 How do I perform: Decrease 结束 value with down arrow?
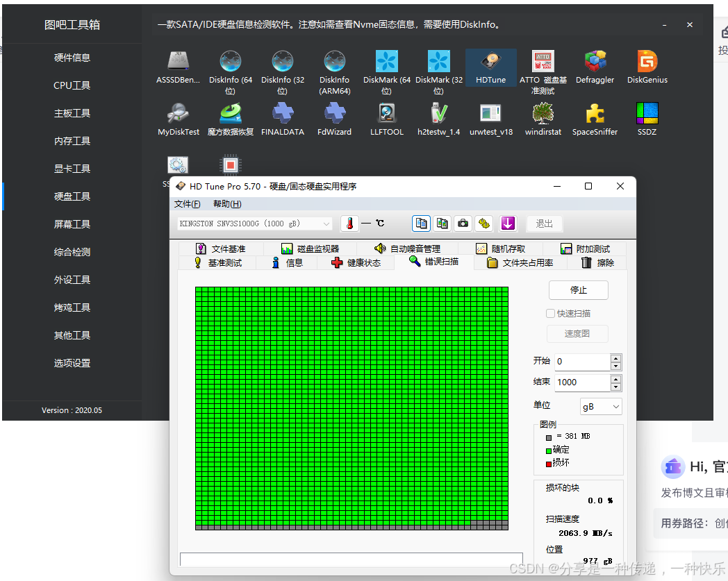coord(615,387)
